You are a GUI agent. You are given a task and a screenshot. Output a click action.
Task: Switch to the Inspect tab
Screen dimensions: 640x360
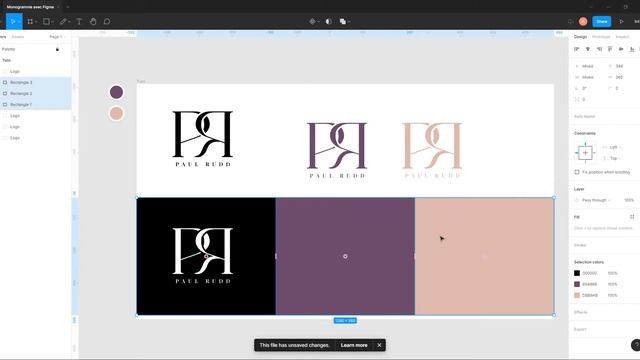click(622, 37)
